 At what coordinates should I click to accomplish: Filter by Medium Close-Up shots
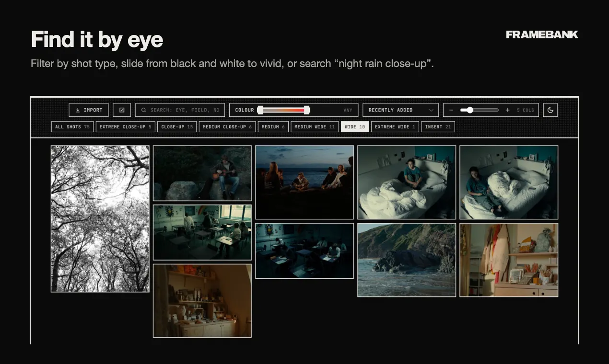[x=227, y=127]
